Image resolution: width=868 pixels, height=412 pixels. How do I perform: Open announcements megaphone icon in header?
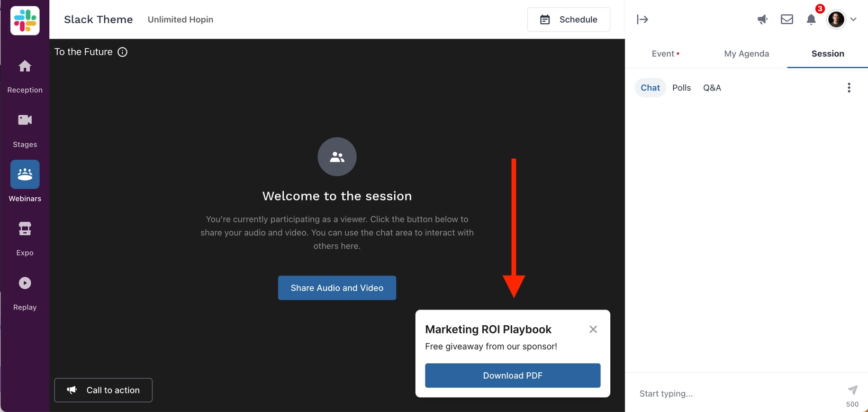pyautogui.click(x=762, y=20)
